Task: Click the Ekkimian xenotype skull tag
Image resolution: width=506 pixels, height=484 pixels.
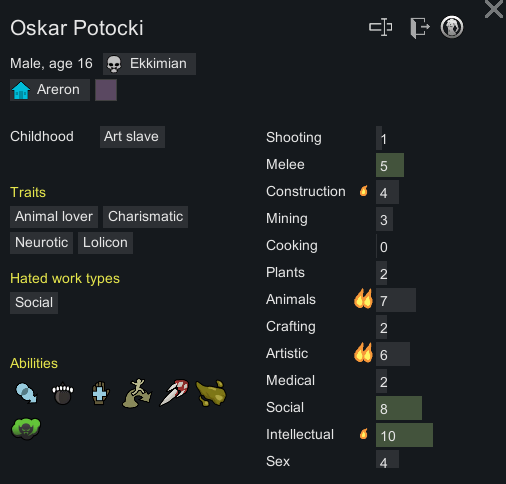Action: [149, 64]
